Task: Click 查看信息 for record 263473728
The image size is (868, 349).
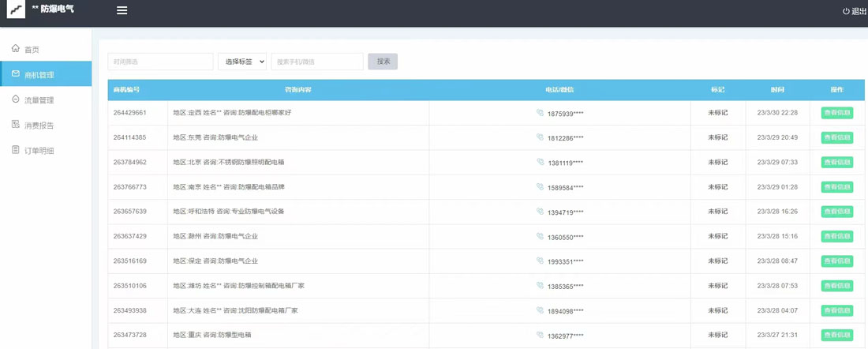Action: point(837,335)
